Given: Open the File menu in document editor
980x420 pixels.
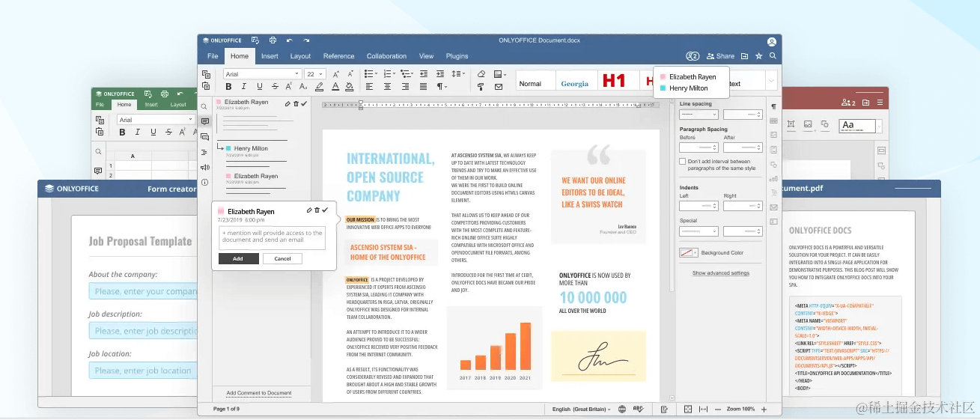Looking at the screenshot, I should [x=213, y=56].
